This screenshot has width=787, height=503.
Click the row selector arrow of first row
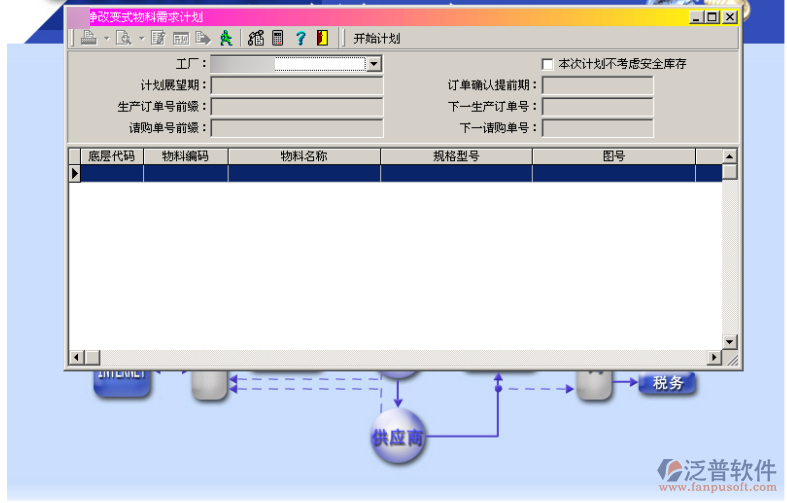(x=75, y=173)
